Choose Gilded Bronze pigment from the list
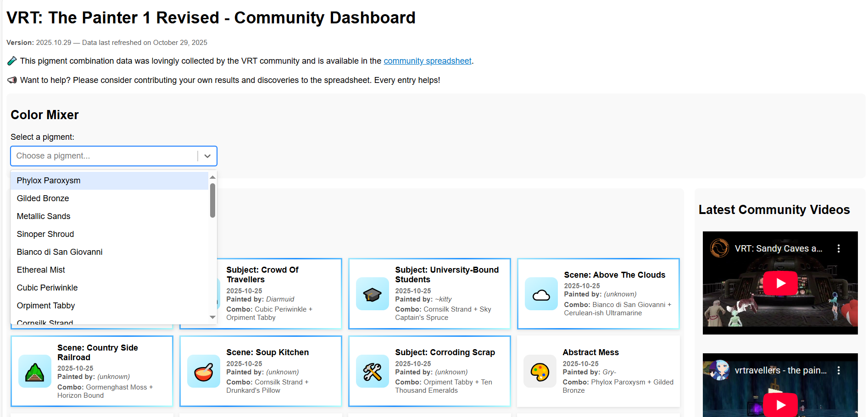The image size is (868, 417). click(43, 198)
